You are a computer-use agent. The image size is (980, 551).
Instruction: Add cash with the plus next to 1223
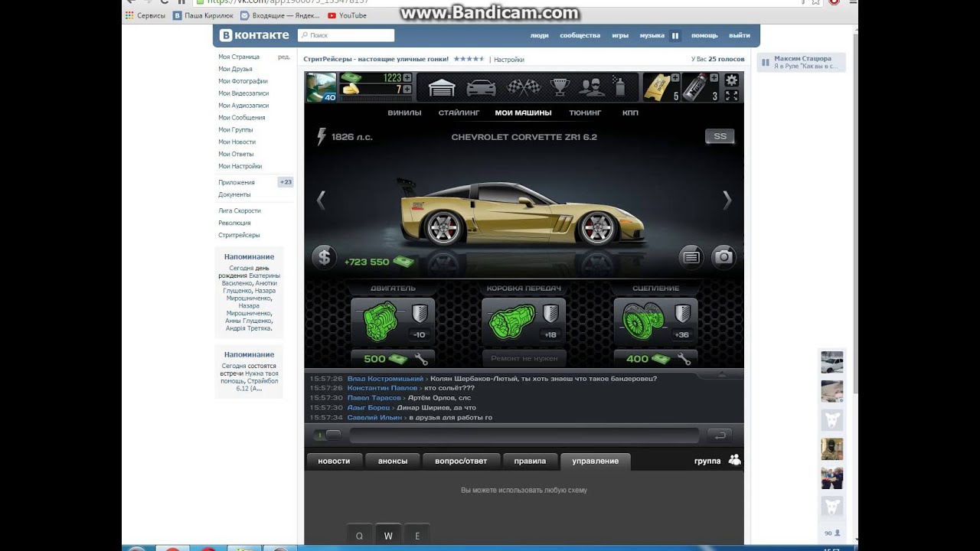tap(407, 77)
